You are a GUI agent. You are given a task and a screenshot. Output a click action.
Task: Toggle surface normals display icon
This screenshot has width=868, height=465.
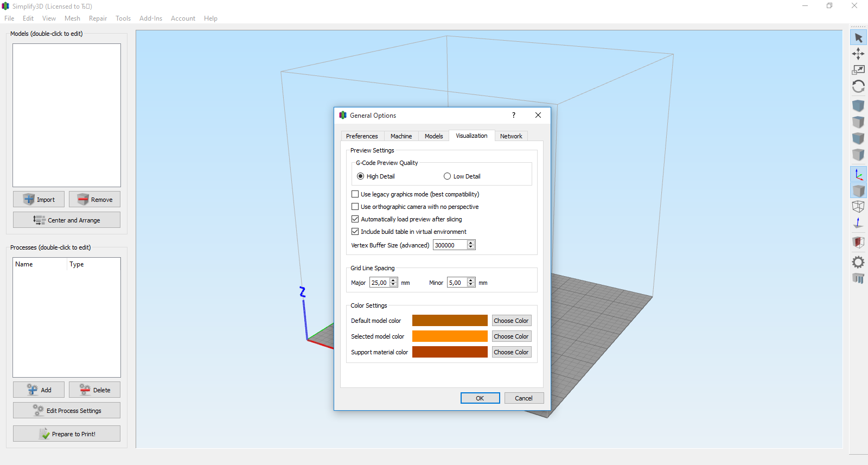click(858, 222)
